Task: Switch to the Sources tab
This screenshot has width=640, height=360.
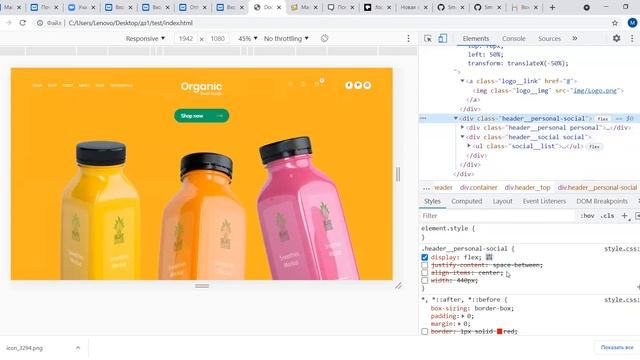Action: coord(549,38)
